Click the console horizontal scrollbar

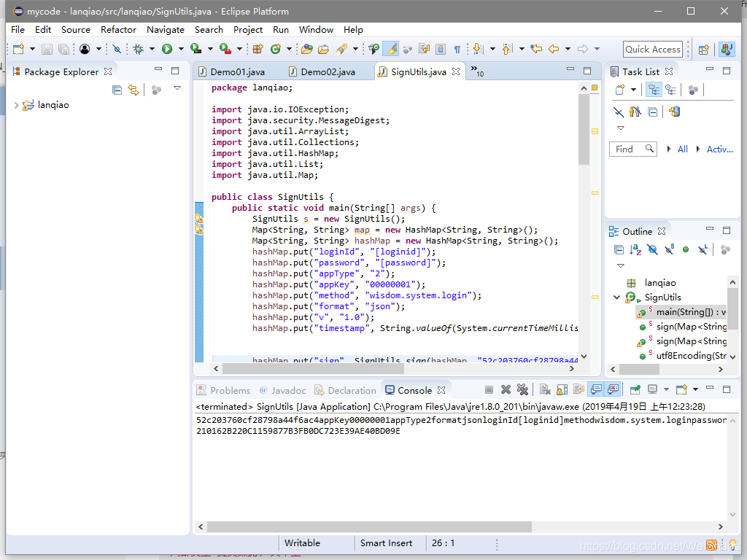click(369, 526)
